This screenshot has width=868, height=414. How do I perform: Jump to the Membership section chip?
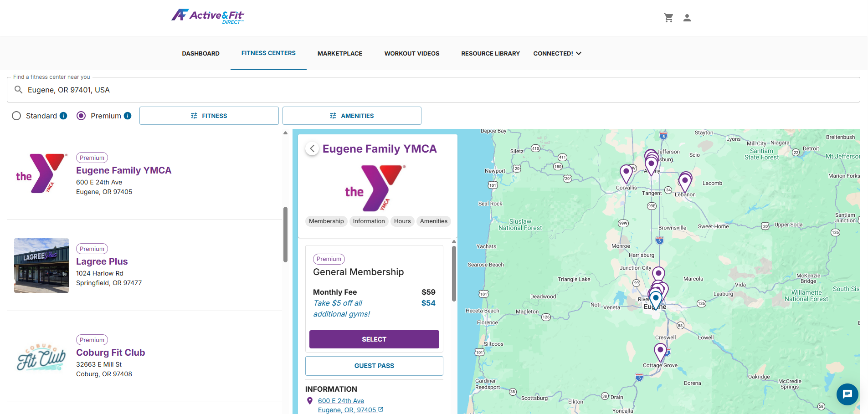coord(326,221)
